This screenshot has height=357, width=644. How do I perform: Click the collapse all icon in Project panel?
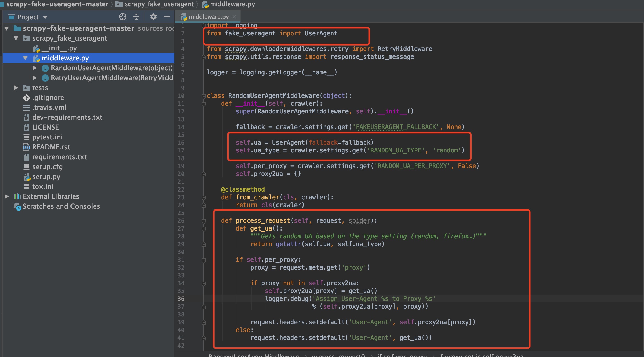(136, 17)
